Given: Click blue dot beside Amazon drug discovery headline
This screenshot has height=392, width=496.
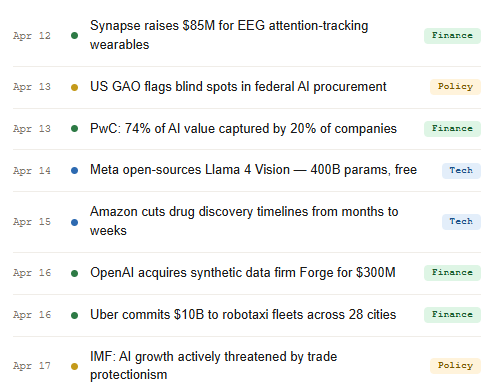Looking at the screenshot, I should [x=74, y=222].
